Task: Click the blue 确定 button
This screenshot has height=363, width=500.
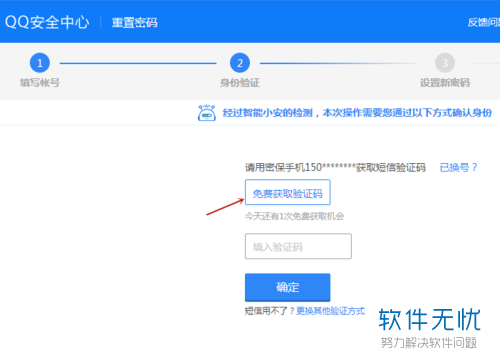Action: 288,287
